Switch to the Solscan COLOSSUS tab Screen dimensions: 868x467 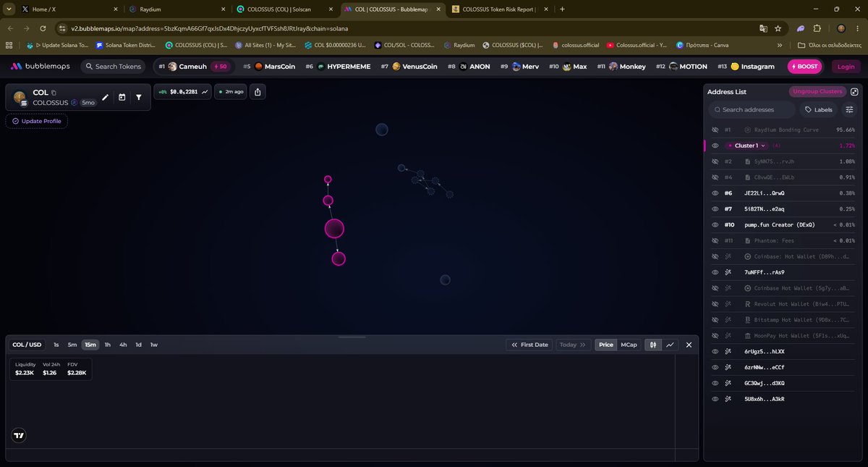click(284, 9)
